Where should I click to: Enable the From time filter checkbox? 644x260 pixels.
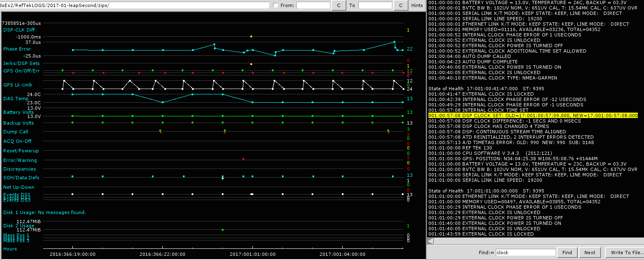[276, 5]
